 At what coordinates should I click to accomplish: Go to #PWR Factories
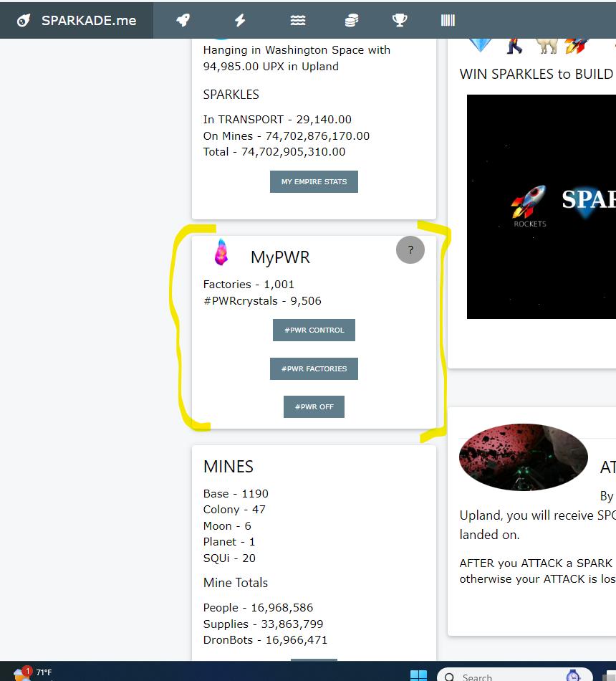pyautogui.click(x=314, y=369)
